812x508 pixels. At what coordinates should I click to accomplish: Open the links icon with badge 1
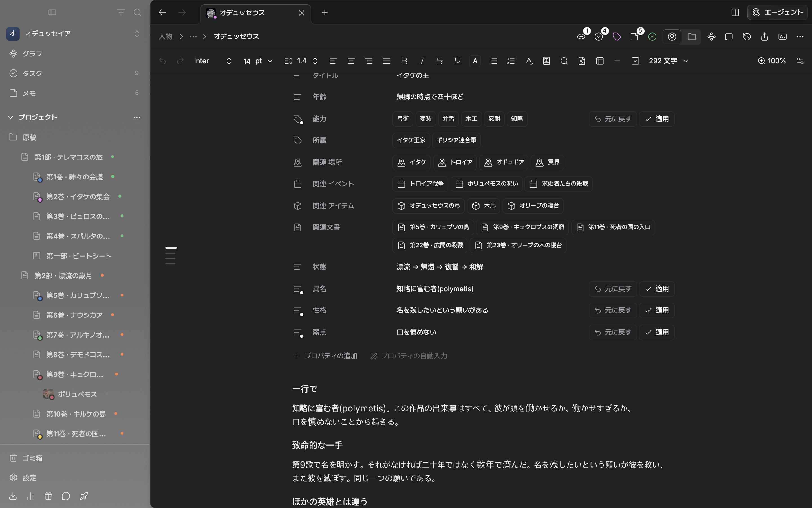(x=581, y=37)
